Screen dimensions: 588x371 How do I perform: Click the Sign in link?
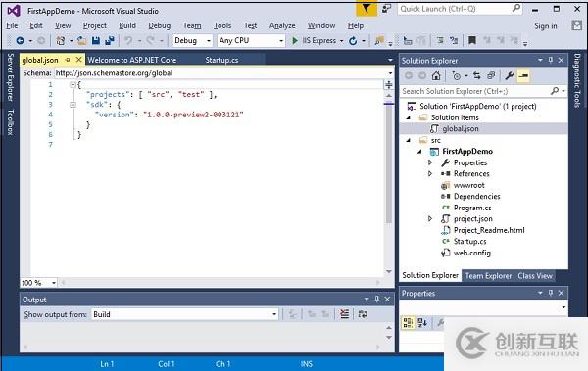[x=546, y=25]
